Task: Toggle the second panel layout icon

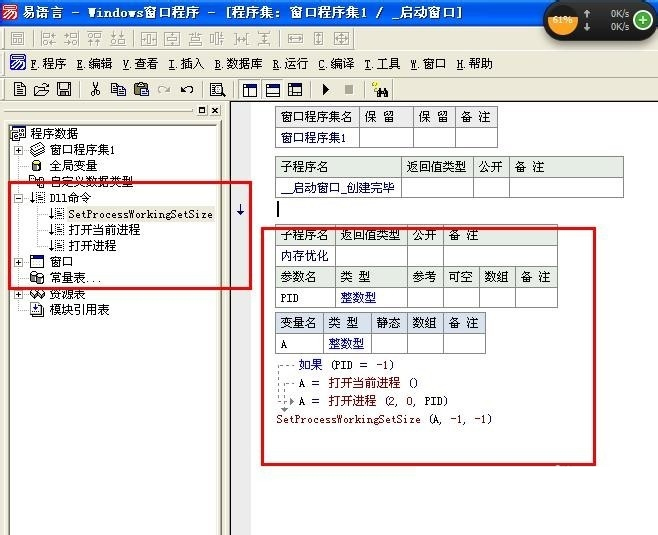Action: click(x=273, y=90)
